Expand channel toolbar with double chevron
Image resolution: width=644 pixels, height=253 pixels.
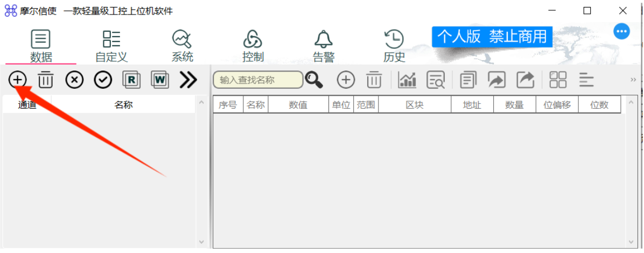pos(188,80)
